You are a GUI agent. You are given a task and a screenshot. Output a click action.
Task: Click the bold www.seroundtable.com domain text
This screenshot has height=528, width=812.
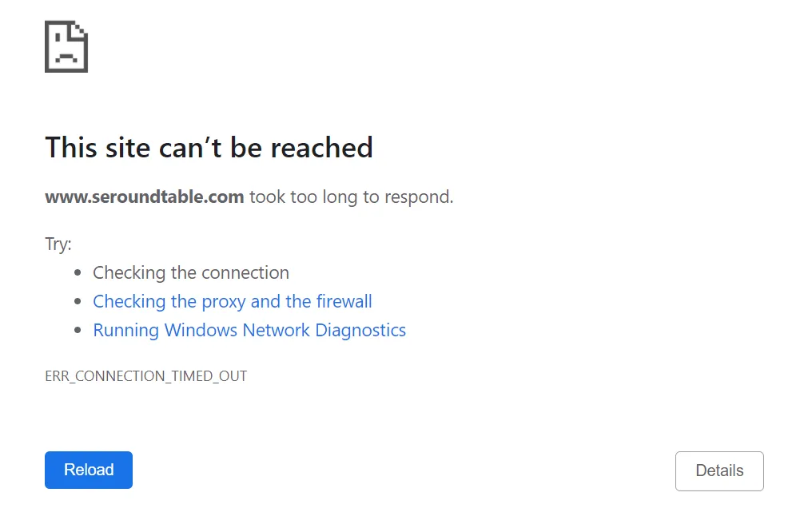tap(145, 197)
